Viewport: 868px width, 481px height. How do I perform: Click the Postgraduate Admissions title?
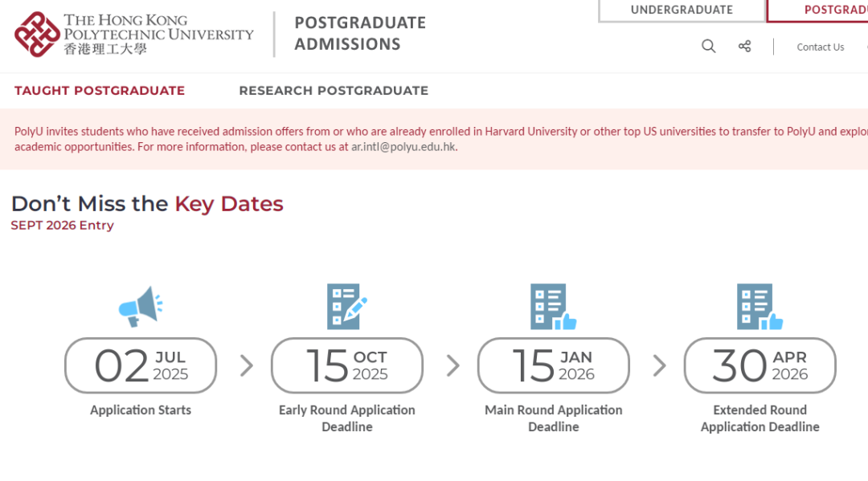click(x=360, y=33)
